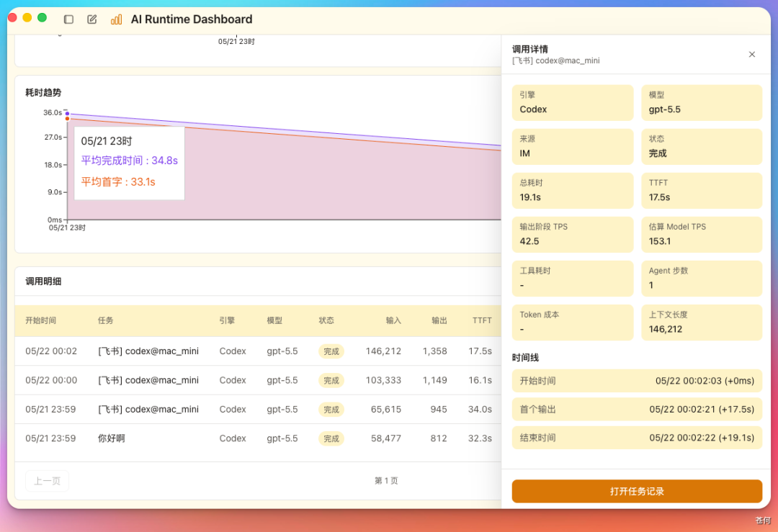The height and width of the screenshot is (532, 778).
Task: Click the 上下文长度 146,212 card
Action: (702, 323)
